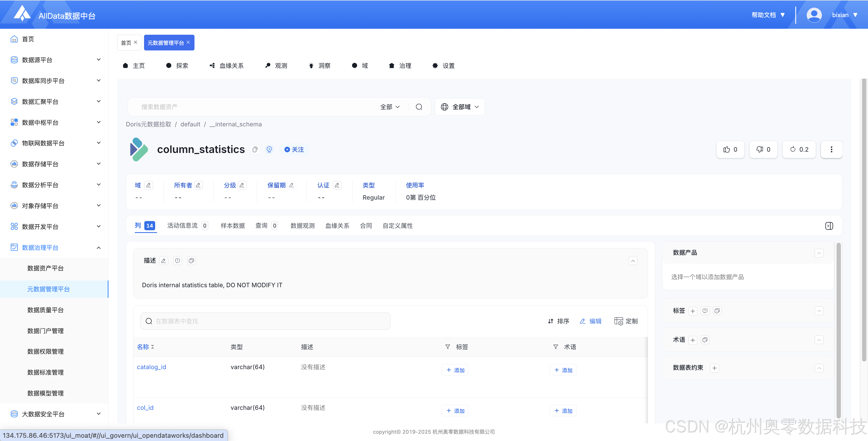Add a tag with 标签 plus icon
Screen dimensions: 868x441
[693, 311]
